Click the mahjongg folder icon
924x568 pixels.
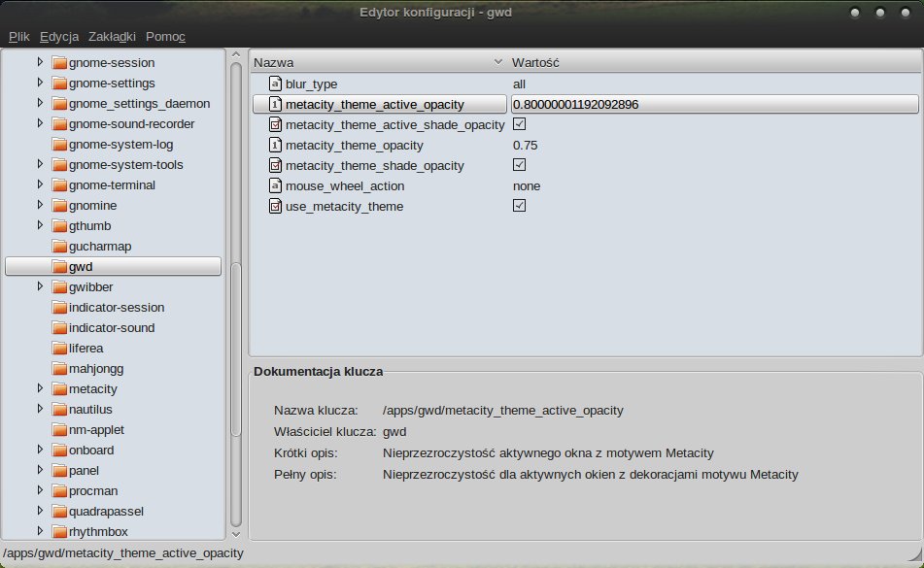[x=59, y=368]
